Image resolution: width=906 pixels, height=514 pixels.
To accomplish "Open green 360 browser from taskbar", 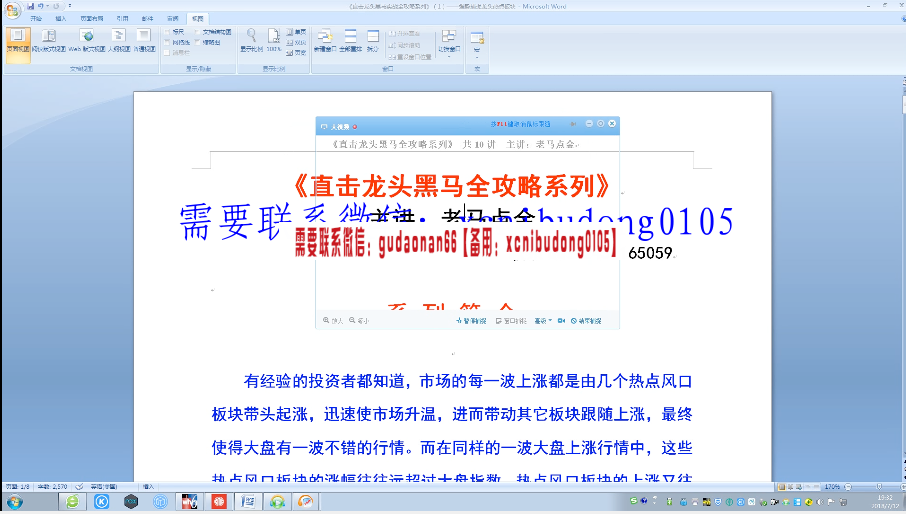I will point(72,502).
